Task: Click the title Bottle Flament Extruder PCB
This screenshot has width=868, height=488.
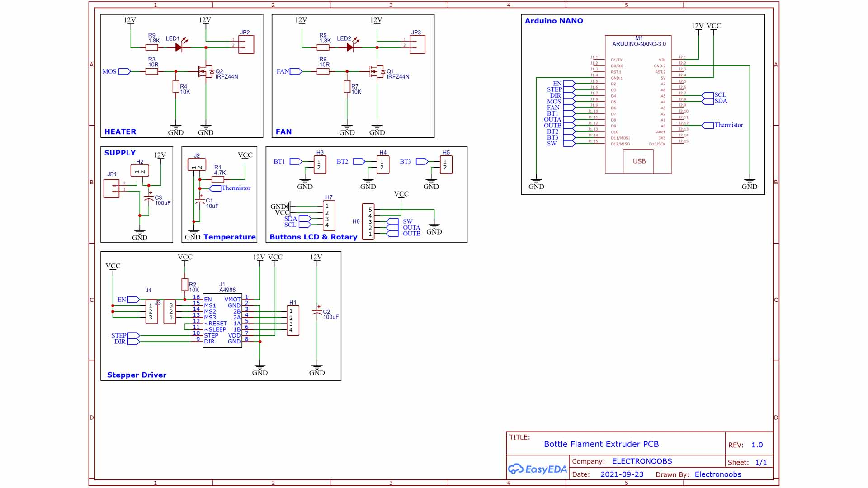Action: (x=601, y=444)
